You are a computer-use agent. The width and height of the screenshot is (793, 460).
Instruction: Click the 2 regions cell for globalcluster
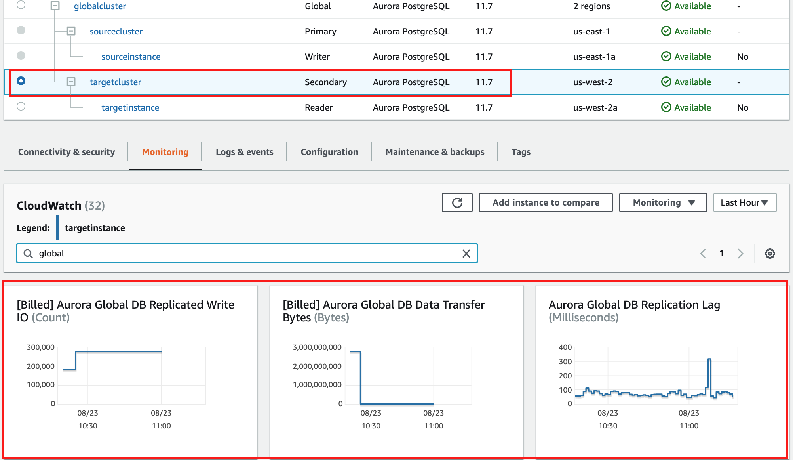(592, 6)
